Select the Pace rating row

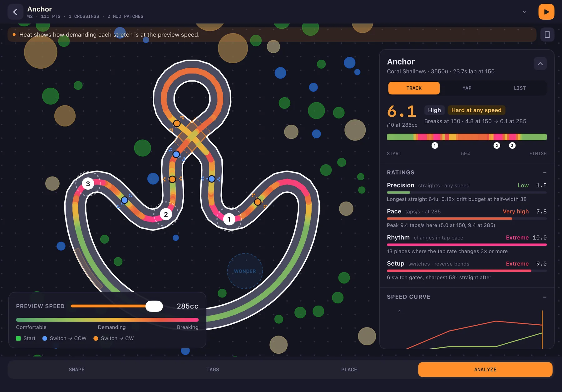coord(467,218)
